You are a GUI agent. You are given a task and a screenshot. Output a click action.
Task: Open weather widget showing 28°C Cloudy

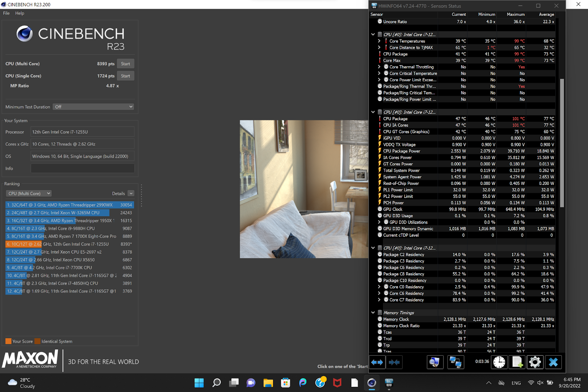pos(22,383)
